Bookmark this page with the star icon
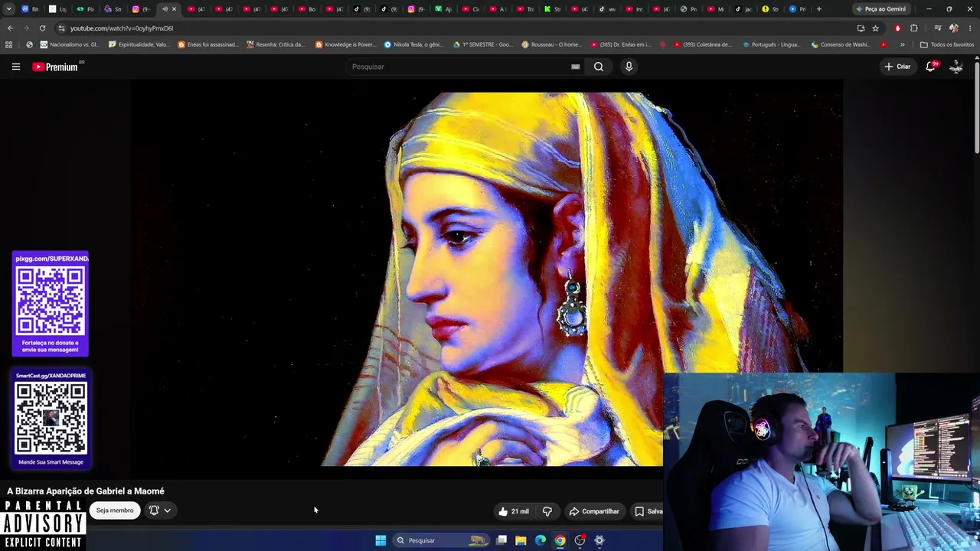This screenshot has width=980, height=551. [875, 28]
